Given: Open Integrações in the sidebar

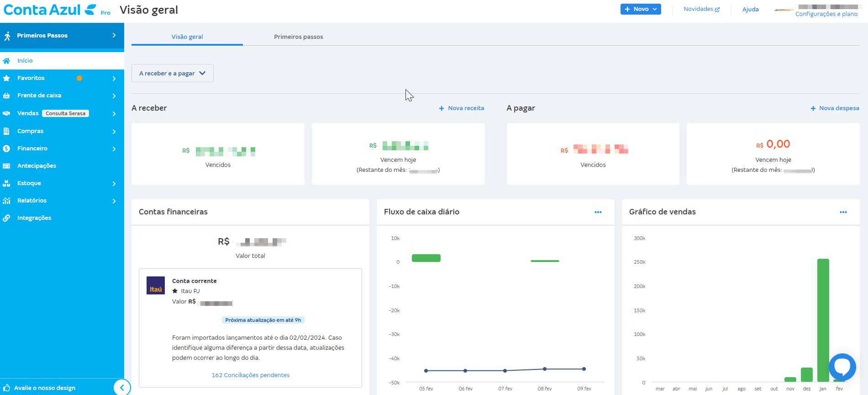Looking at the screenshot, I should click(62, 218).
